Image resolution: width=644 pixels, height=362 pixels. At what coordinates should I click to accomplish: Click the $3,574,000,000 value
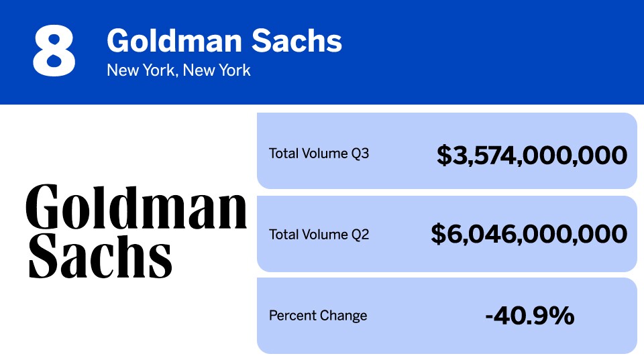(x=531, y=156)
